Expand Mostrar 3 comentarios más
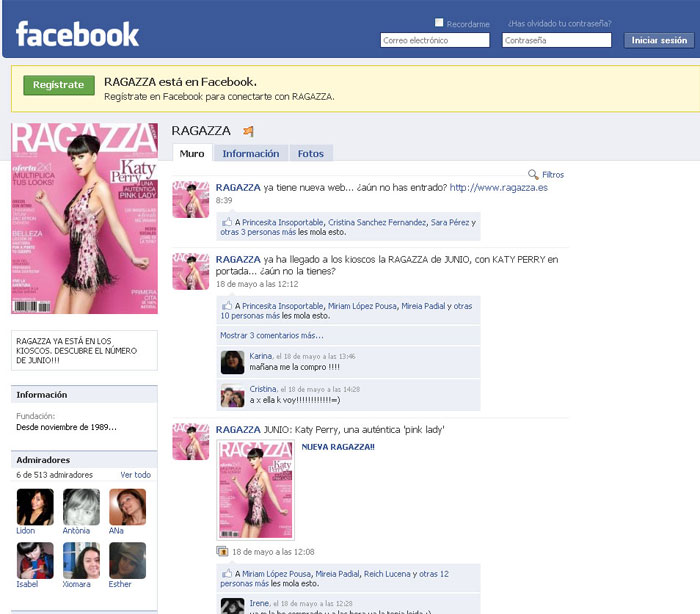700x614 pixels. (x=271, y=335)
